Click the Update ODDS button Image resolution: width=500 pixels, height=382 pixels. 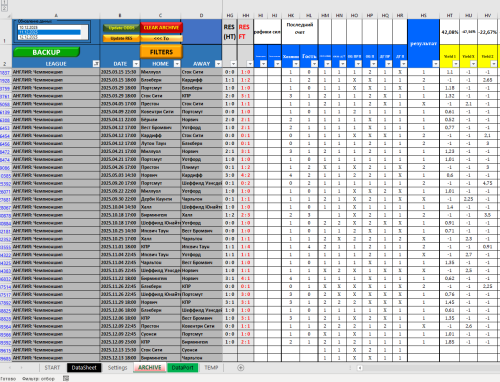(x=121, y=28)
